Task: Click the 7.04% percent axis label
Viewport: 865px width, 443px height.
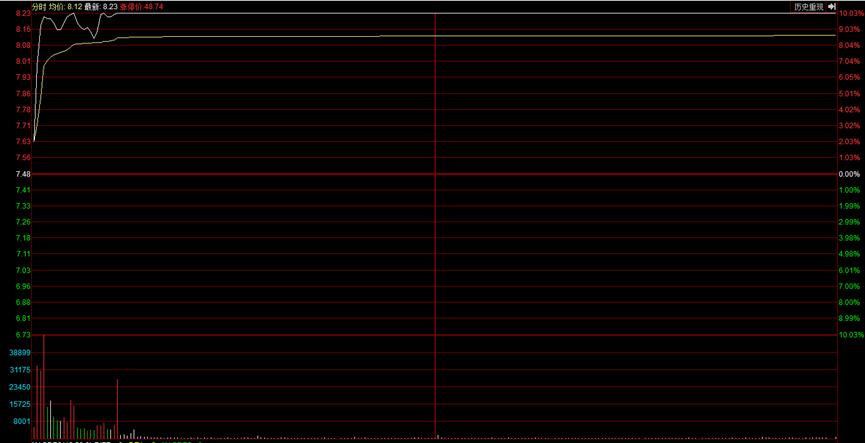Action: [850, 61]
